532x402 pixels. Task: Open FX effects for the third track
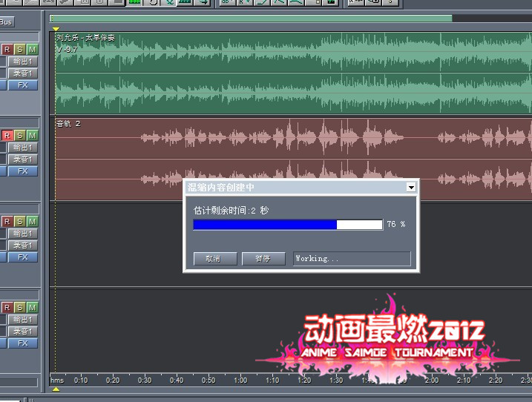(x=23, y=257)
